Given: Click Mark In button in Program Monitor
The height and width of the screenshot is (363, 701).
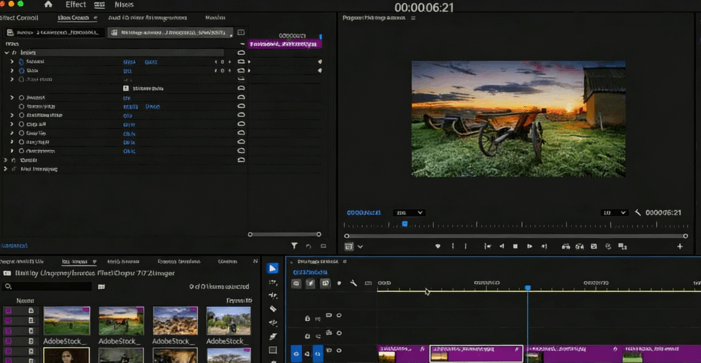Looking at the screenshot, I should [452, 246].
